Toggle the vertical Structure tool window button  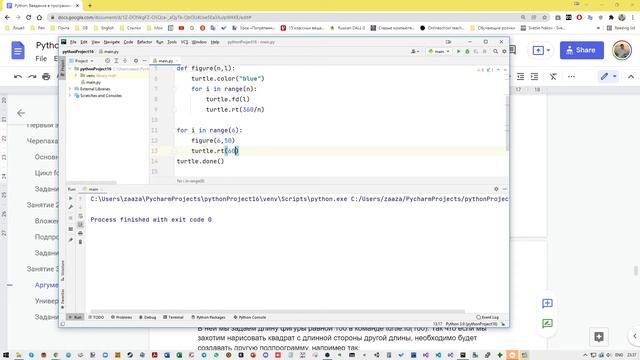tap(62, 270)
